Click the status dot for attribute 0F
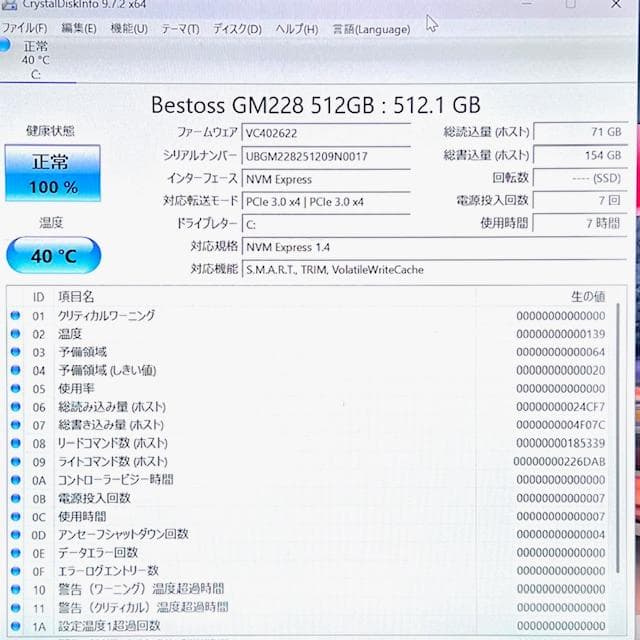 [x=16, y=571]
